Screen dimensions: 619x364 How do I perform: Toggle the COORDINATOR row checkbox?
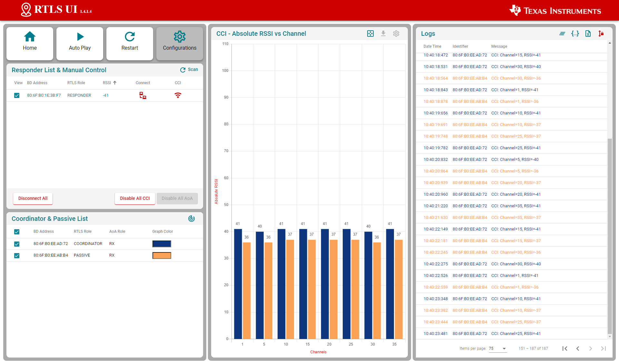17,244
